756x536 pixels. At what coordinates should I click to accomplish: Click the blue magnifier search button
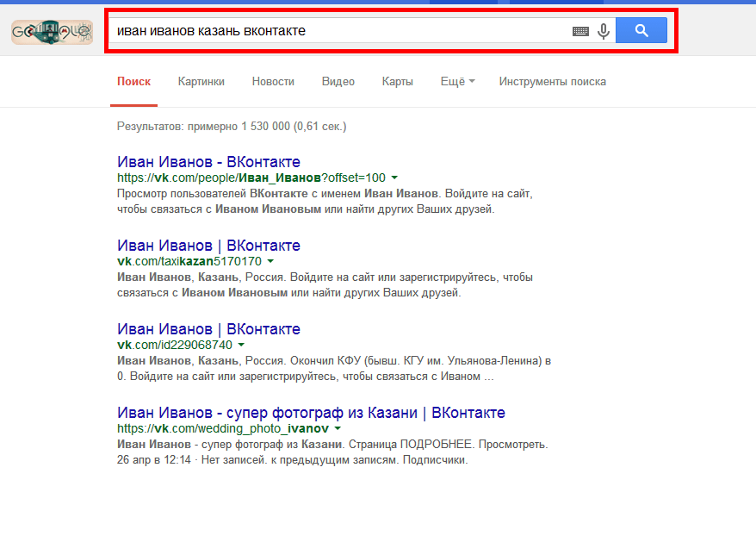[641, 30]
